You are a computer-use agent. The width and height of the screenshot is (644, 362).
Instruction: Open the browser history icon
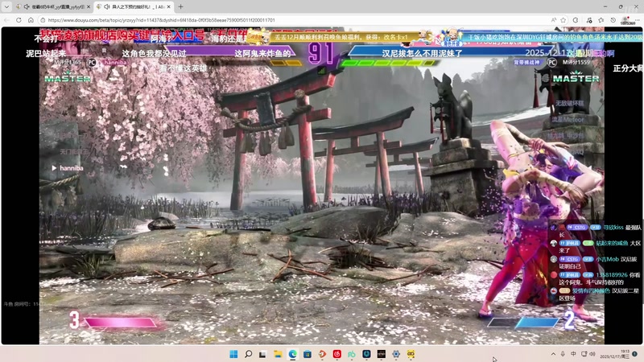(613, 19)
